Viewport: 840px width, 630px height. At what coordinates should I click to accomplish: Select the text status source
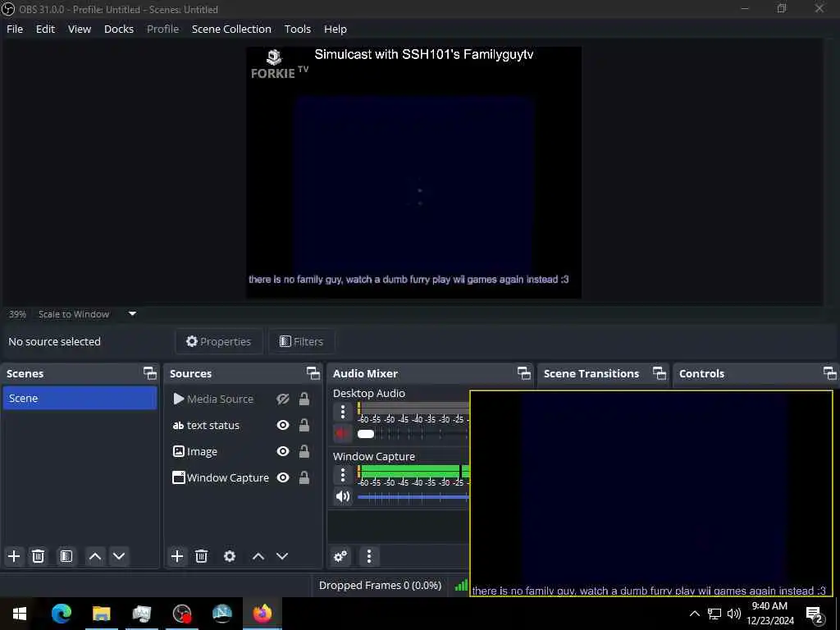[x=212, y=426]
